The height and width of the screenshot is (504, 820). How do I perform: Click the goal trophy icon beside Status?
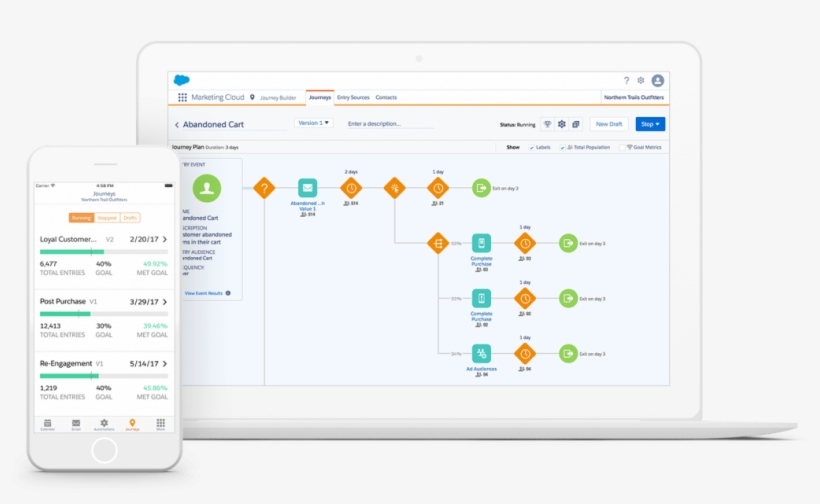click(x=548, y=124)
